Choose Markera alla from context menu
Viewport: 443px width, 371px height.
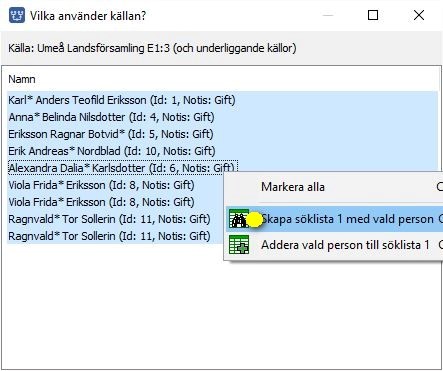(334, 187)
